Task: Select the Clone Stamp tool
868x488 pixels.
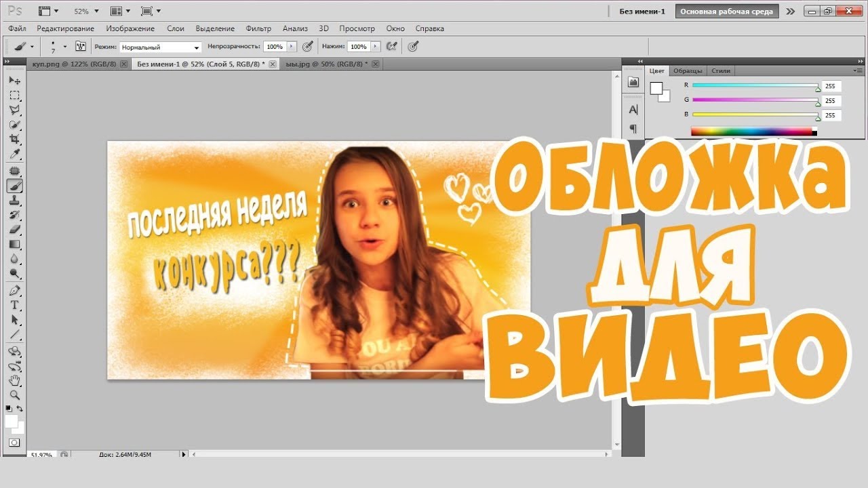Action: point(14,201)
